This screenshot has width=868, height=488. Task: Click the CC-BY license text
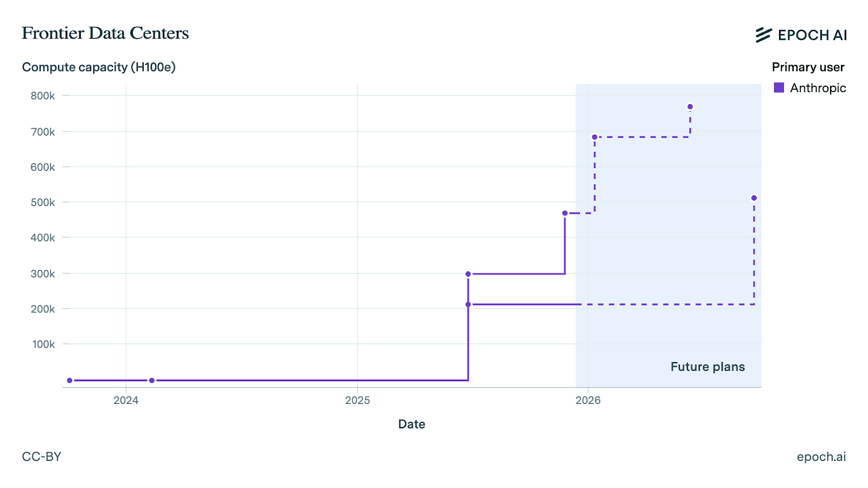point(42,457)
